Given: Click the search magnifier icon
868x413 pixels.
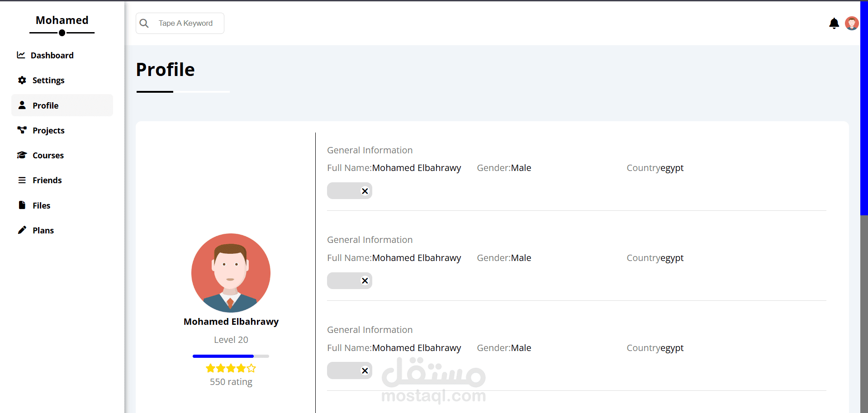Looking at the screenshot, I should point(144,23).
